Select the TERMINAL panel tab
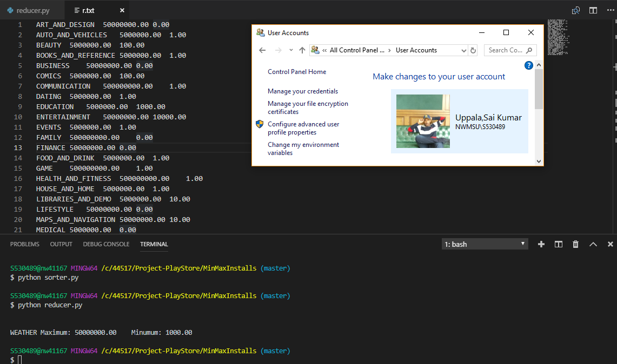 pyautogui.click(x=154, y=244)
